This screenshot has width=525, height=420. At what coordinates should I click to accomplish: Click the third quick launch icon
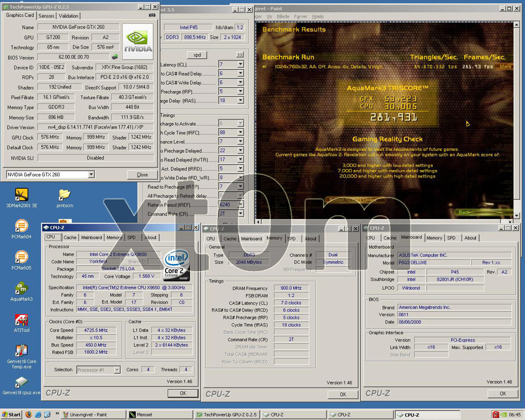pyautogui.click(x=47, y=415)
